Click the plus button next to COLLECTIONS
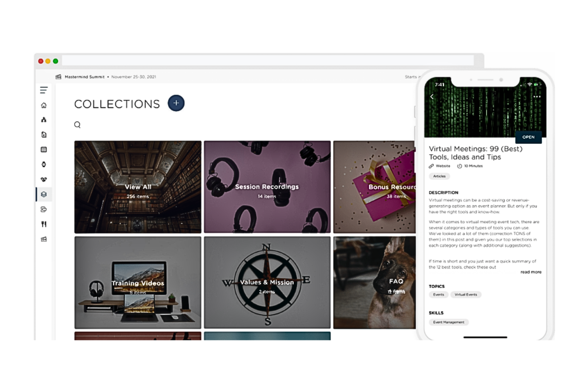Image resolution: width=588 pixels, height=392 pixels. click(x=176, y=103)
